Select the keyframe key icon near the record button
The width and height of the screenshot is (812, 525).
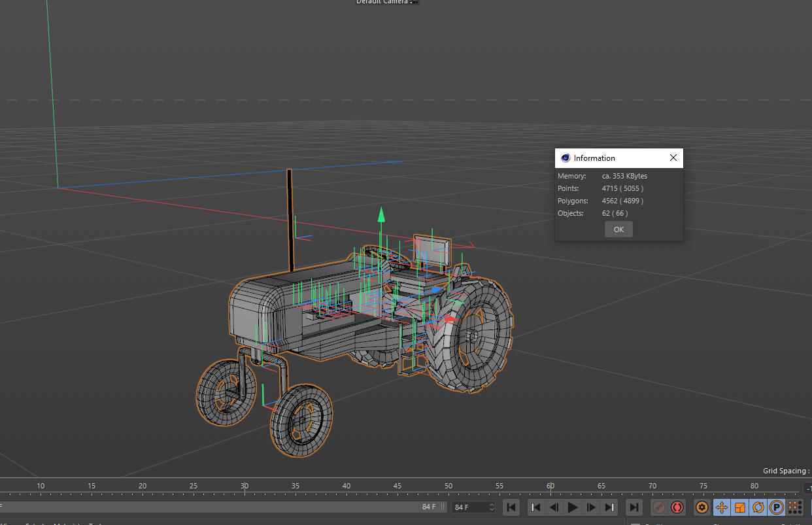click(658, 507)
